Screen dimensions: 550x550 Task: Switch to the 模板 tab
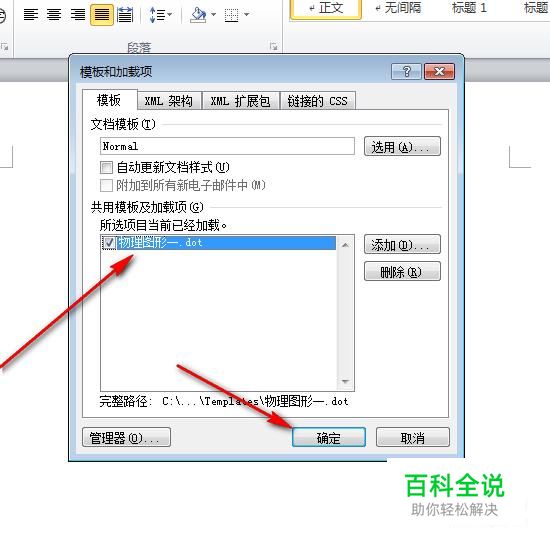pos(109,101)
